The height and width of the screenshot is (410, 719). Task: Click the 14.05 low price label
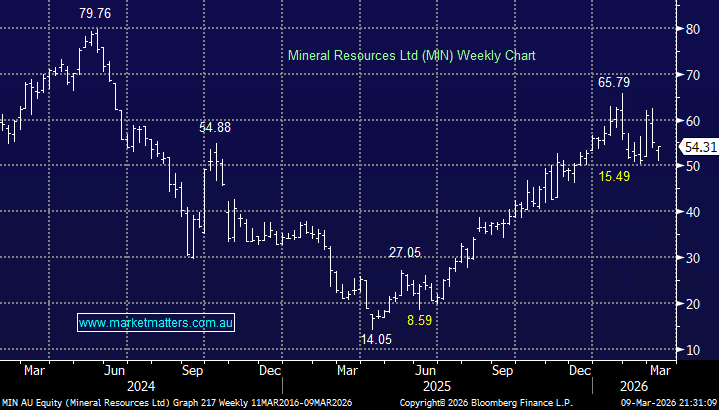376,340
